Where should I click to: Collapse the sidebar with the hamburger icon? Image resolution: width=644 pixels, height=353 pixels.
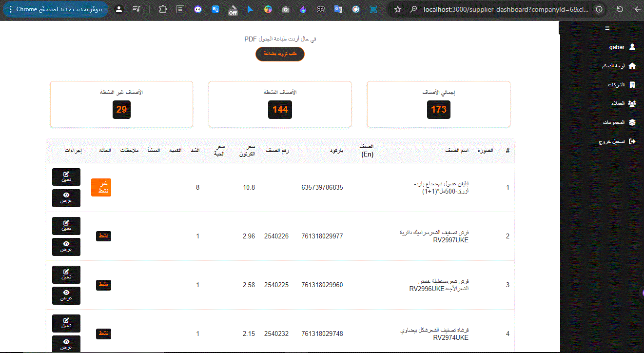[x=607, y=28]
